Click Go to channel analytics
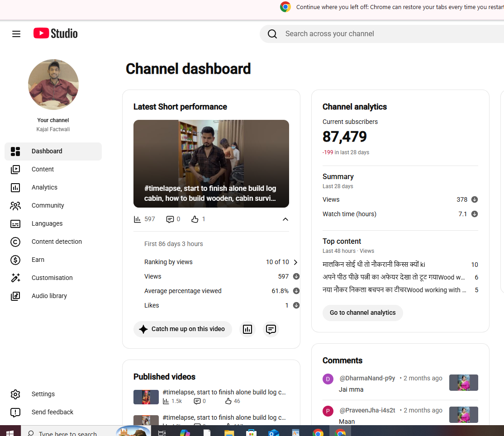Image resolution: width=504 pixels, height=436 pixels. (362, 313)
